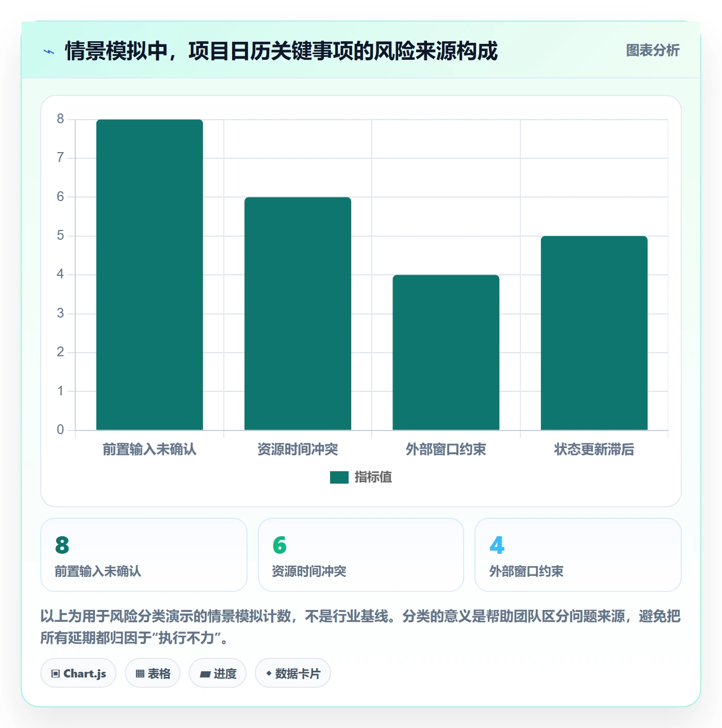722x728 pixels.
Task: Click the 资源时间冲突 x-axis label
Action: [x=298, y=450]
